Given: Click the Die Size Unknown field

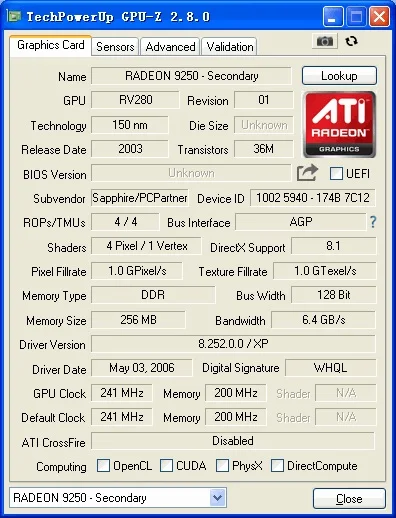Looking at the screenshot, I should (264, 125).
